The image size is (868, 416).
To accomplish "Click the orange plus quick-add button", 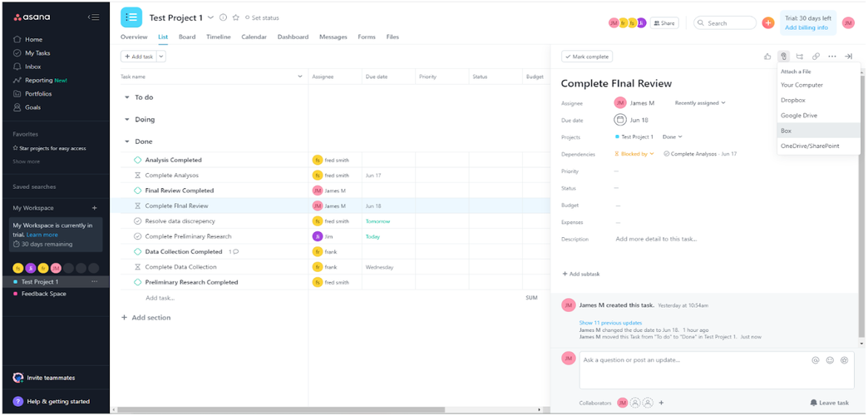I will [x=768, y=23].
